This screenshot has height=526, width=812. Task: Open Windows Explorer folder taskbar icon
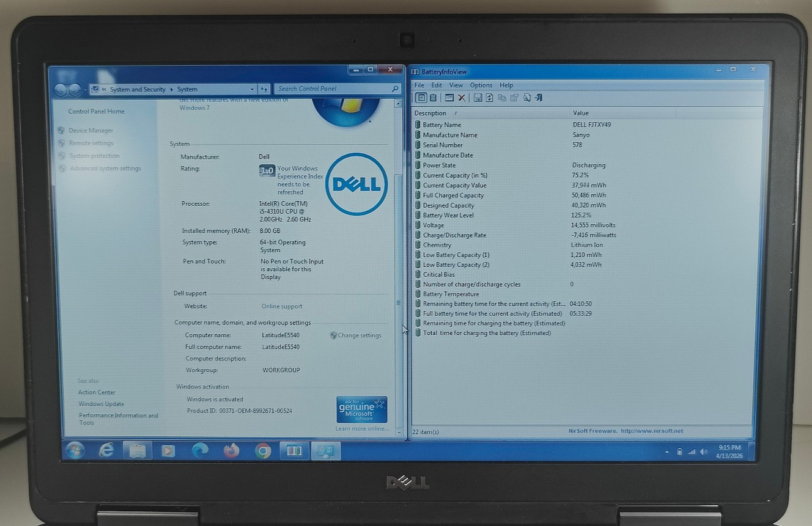tap(138, 451)
